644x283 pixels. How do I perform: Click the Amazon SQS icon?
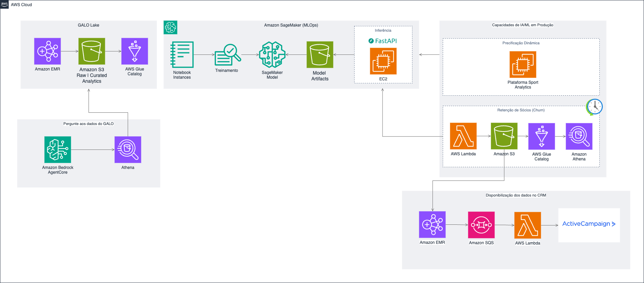(x=481, y=225)
